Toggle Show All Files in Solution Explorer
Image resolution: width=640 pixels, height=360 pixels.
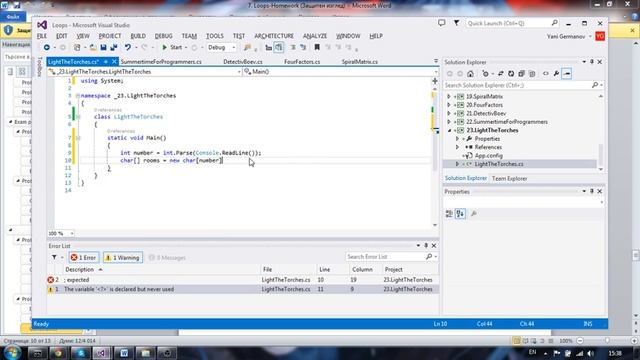(x=531, y=73)
